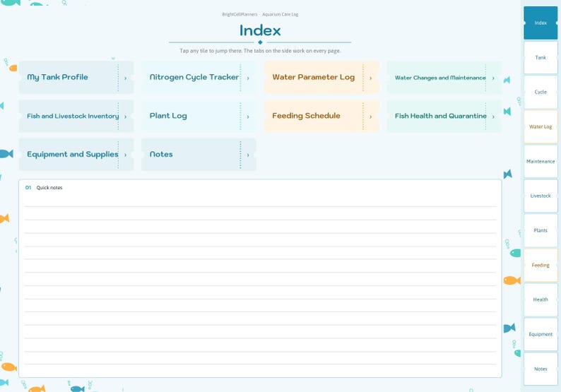Click the Index page title
The height and width of the screenshot is (392, 561).
[x=260, y=30]
